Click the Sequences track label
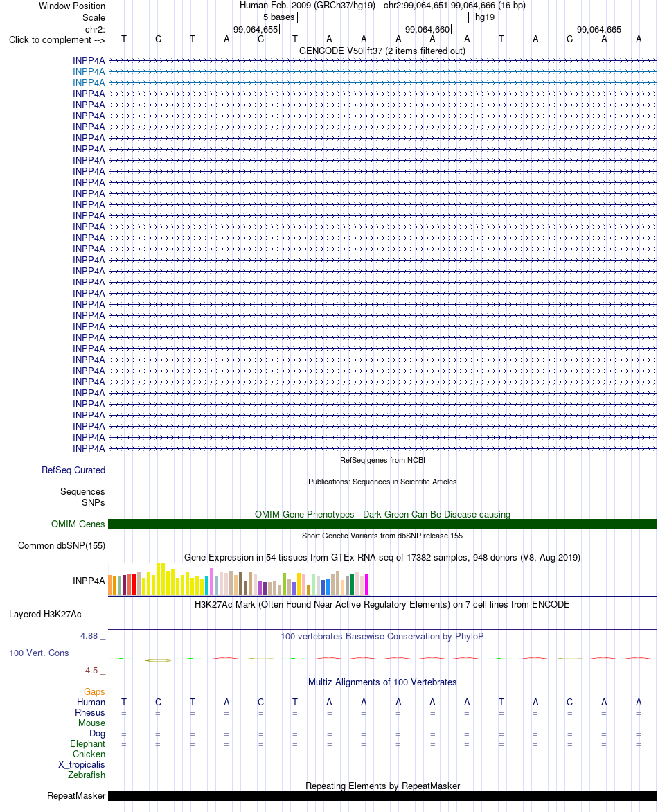 (x=82, y=491)
